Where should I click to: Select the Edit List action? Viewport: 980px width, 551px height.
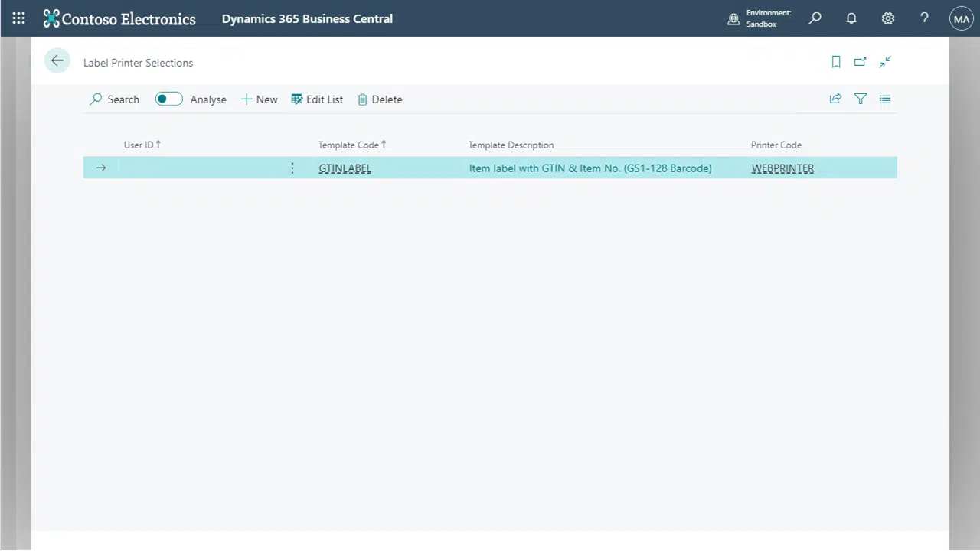point(317,99)
